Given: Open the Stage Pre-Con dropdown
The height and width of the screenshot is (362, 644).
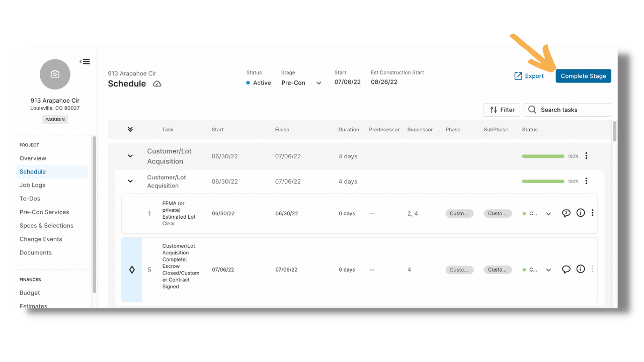Looking at the screenshot, I should click(302, 83).
